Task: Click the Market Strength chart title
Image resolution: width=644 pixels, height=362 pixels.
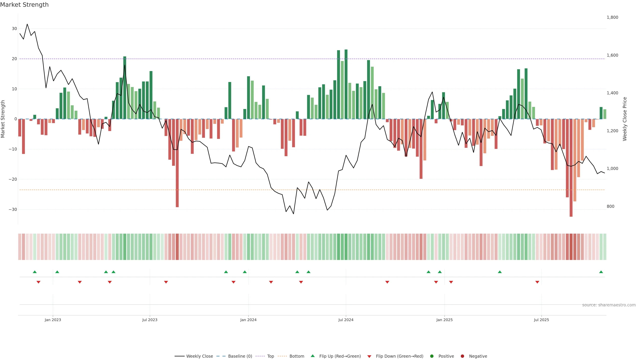Action: (24, 5)
